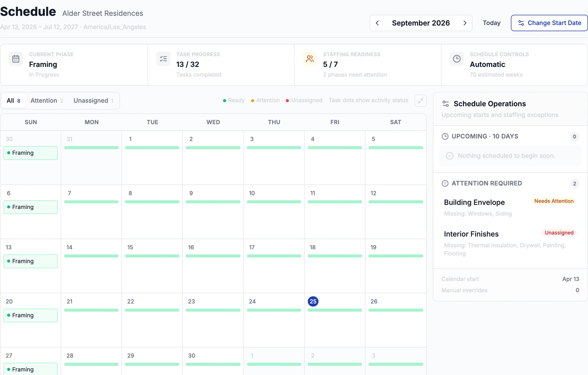Click the 13 / 32 task progress value
Viewport: 588px width, 375px height.
pos(188,64)
